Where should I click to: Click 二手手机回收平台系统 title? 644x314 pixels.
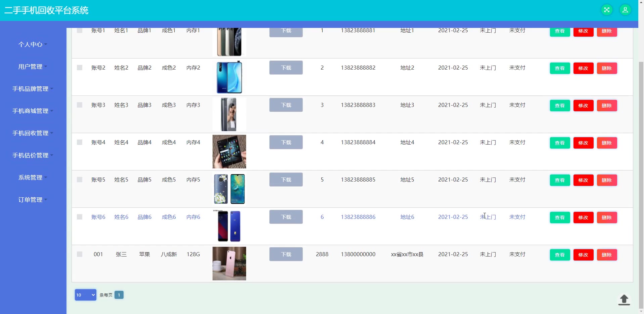coord(46,10)
